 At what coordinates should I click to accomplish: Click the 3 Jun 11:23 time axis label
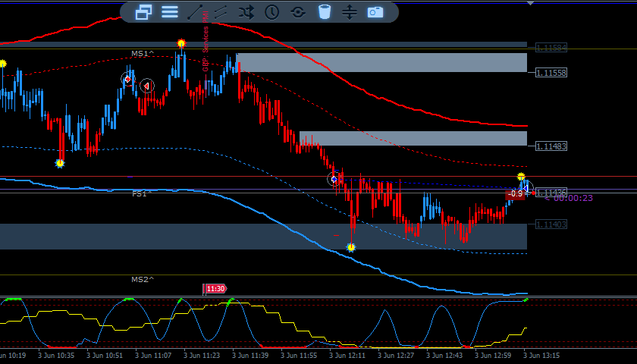click(200, 356)
